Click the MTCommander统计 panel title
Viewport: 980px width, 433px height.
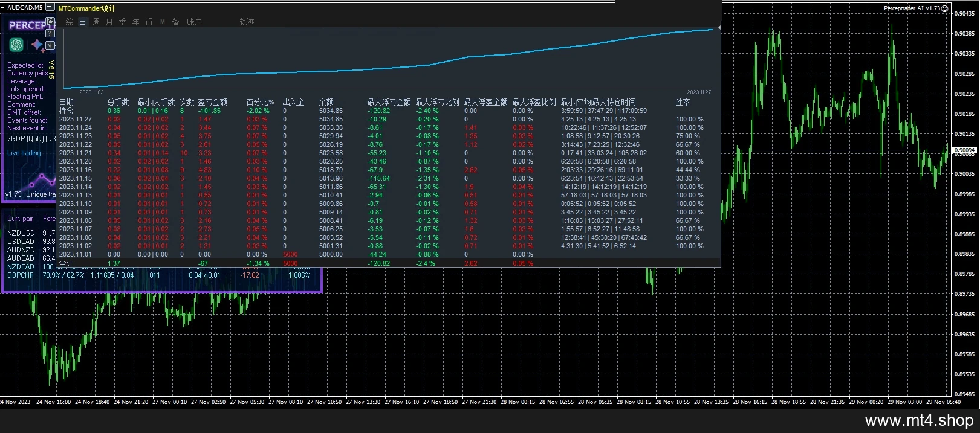point(87,8)
